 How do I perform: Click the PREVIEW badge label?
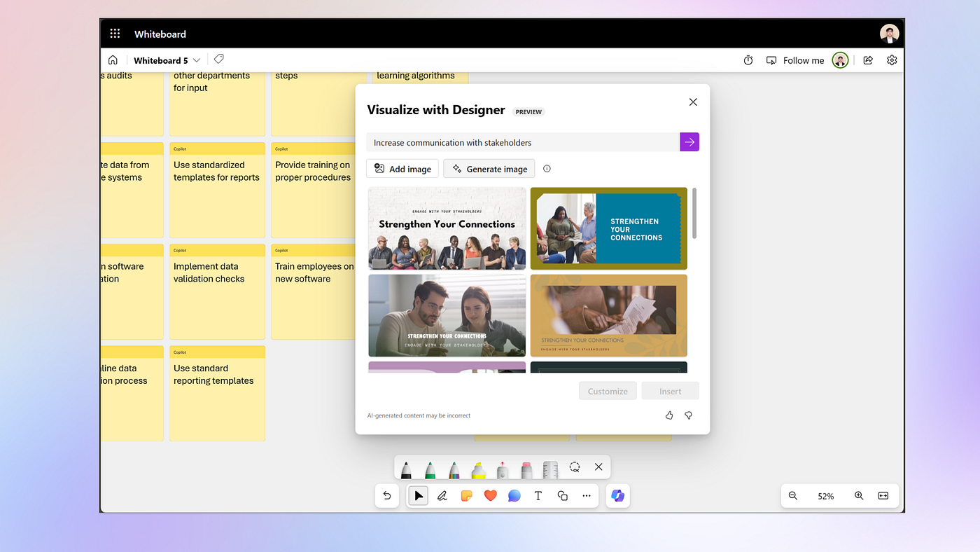(529, 112)
